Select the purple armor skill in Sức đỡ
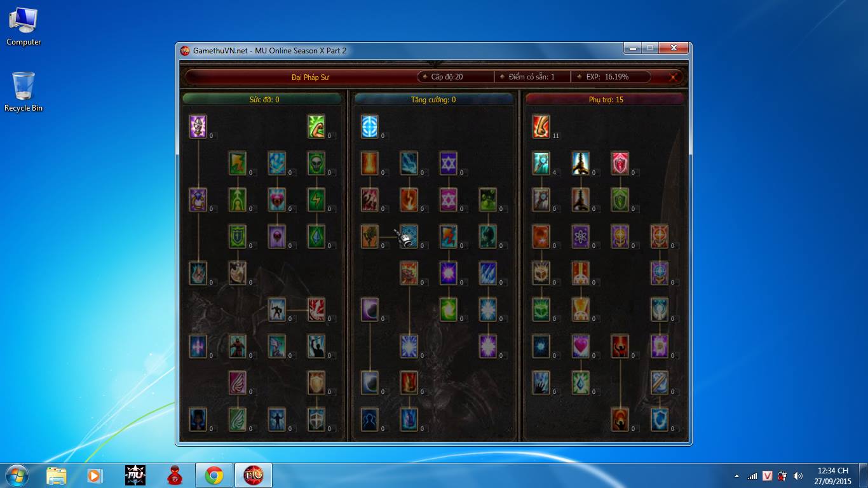This screenshot has width=868, height=488. (x=198, y=126)
